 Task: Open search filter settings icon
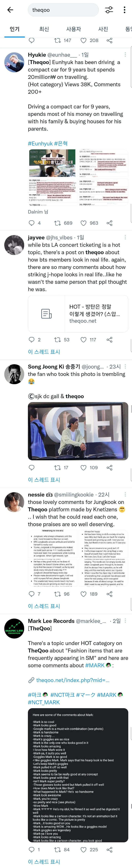click(x=109, y=10)
